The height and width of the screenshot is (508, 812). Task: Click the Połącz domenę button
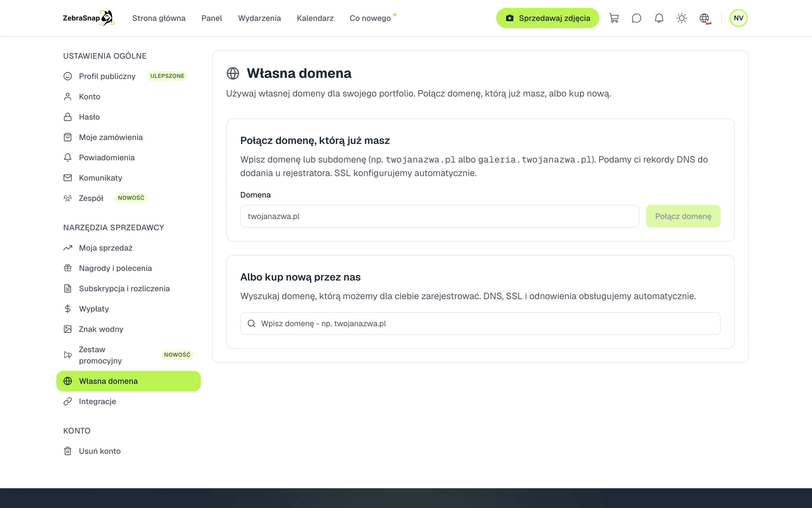683,216
